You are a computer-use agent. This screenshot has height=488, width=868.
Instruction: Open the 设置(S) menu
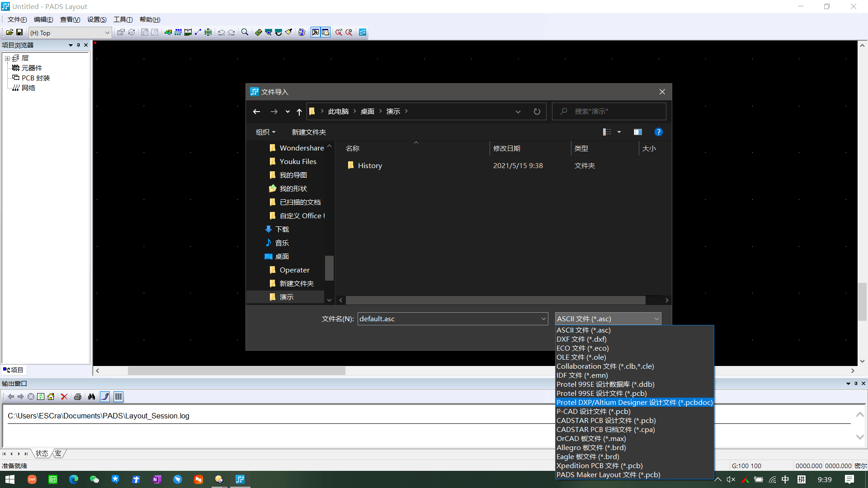tap(97, 19)
